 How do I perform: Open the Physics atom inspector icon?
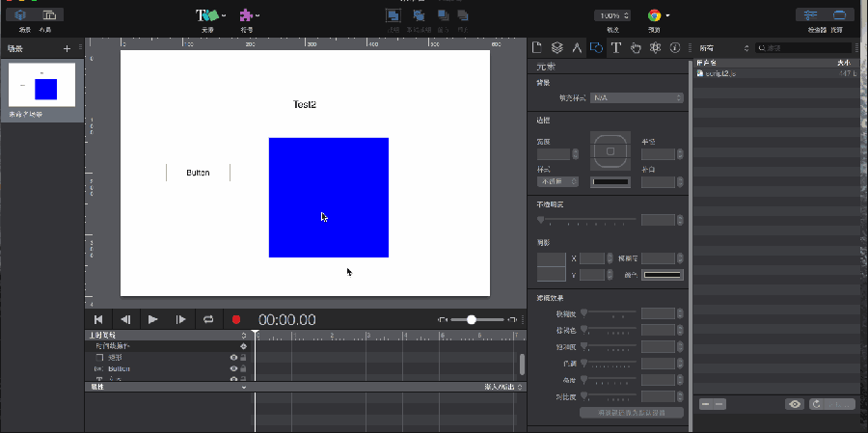pyautogui.click(x=655, y=46)
